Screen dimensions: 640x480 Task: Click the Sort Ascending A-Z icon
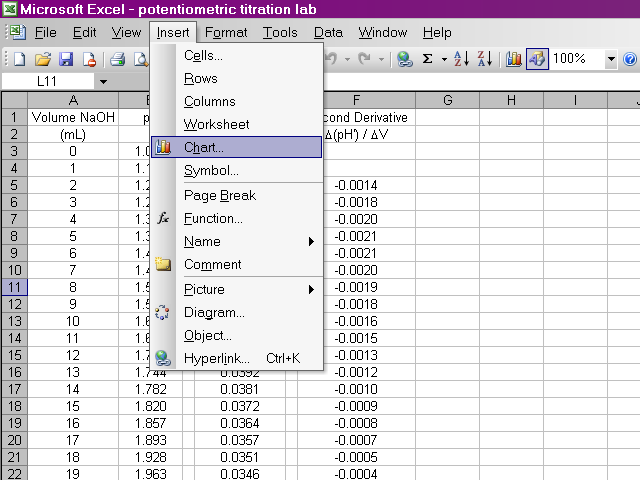point(461,59)
